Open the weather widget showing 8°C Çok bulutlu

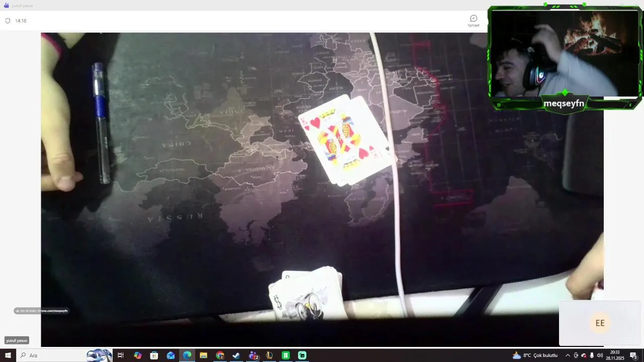(x=535, y=355)
